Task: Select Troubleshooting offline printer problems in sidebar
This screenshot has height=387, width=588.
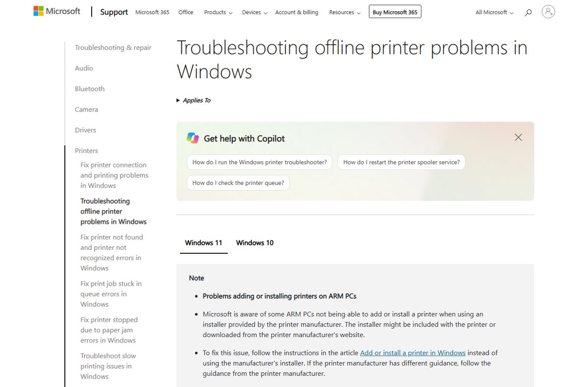Action: [113, 212]
